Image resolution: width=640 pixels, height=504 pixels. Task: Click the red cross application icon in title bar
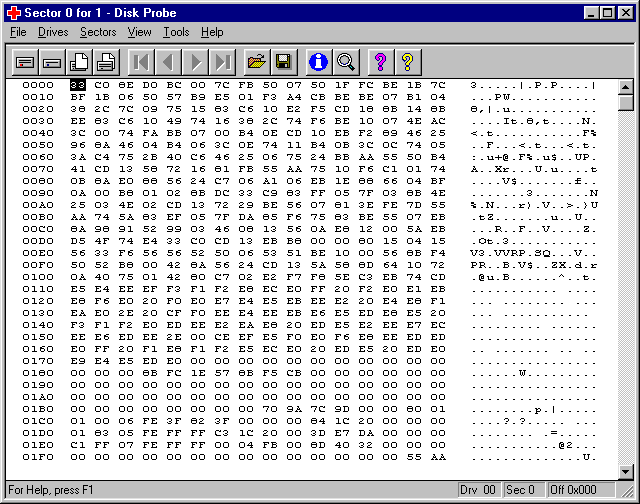point(14,13)
